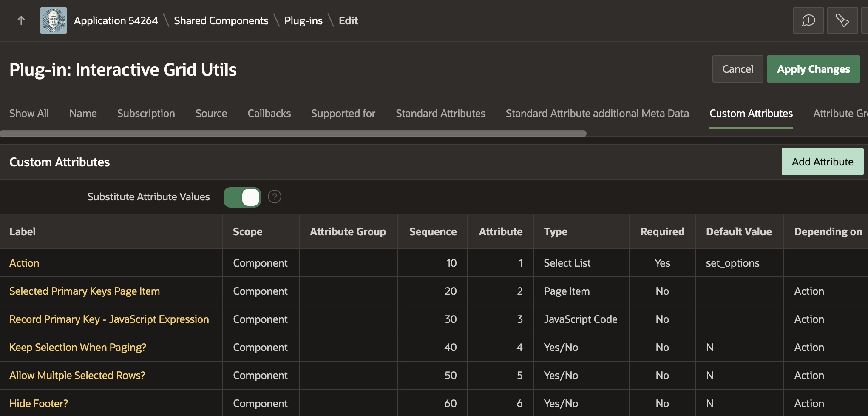Image resolution: width=868 pixels, height=416 pixels.
Task: Click the Cancel button
Action: (x=738, y=69)
